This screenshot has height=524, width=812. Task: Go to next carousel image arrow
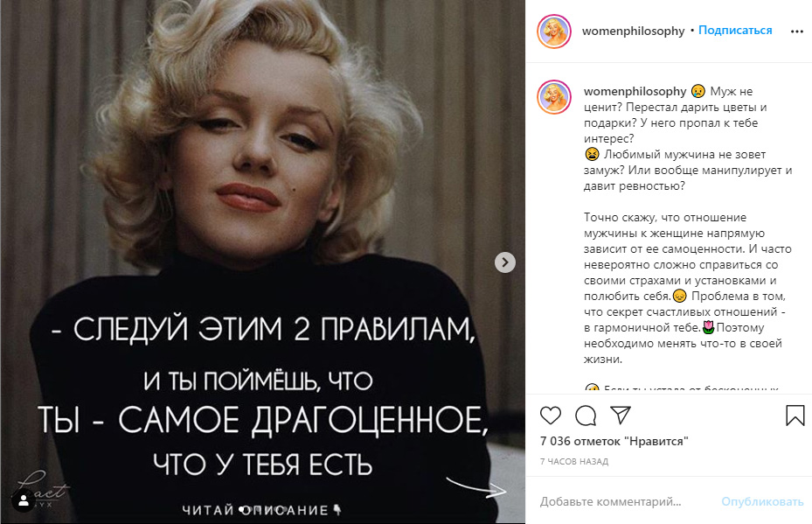coord(505,262)
